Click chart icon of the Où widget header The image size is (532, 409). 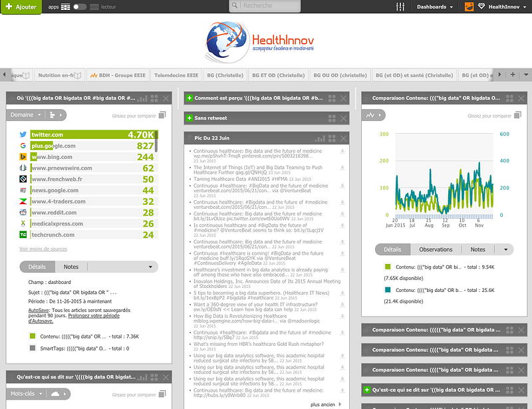pos(142,98)
